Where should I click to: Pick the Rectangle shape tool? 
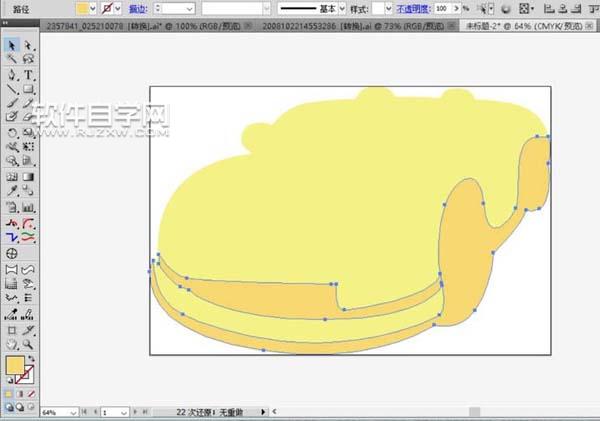tap(28, 89)
